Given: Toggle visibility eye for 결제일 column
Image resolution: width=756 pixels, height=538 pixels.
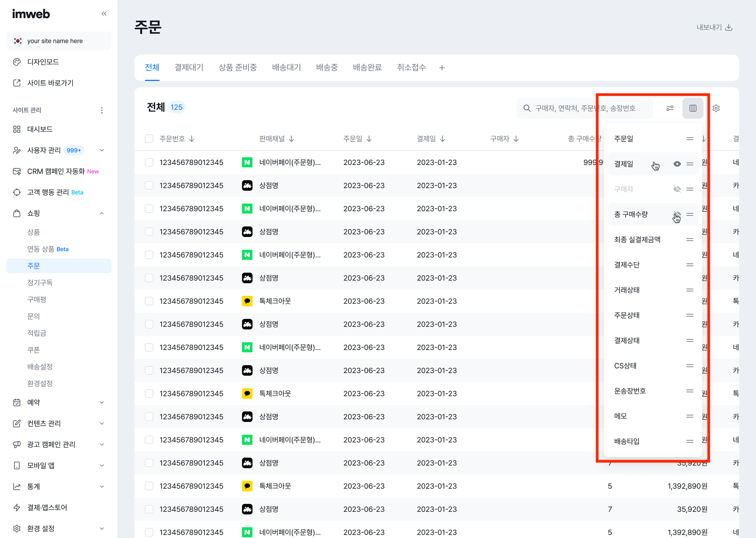Looking at the screenshot, I should pyautogui.click(x=677, y=164).
